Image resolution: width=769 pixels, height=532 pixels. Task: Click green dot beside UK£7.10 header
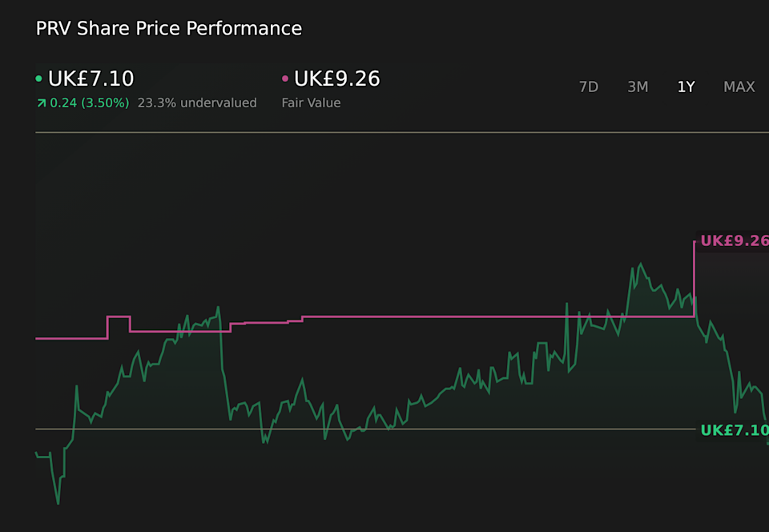[x=39, y=79]
